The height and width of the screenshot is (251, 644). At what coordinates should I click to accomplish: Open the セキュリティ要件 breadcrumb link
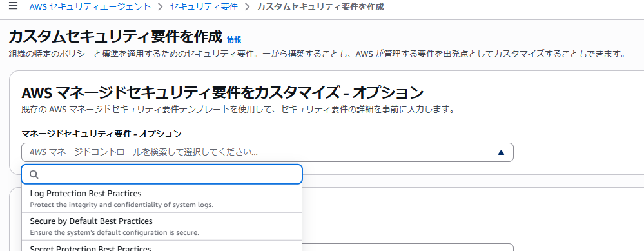click(204, 7)
